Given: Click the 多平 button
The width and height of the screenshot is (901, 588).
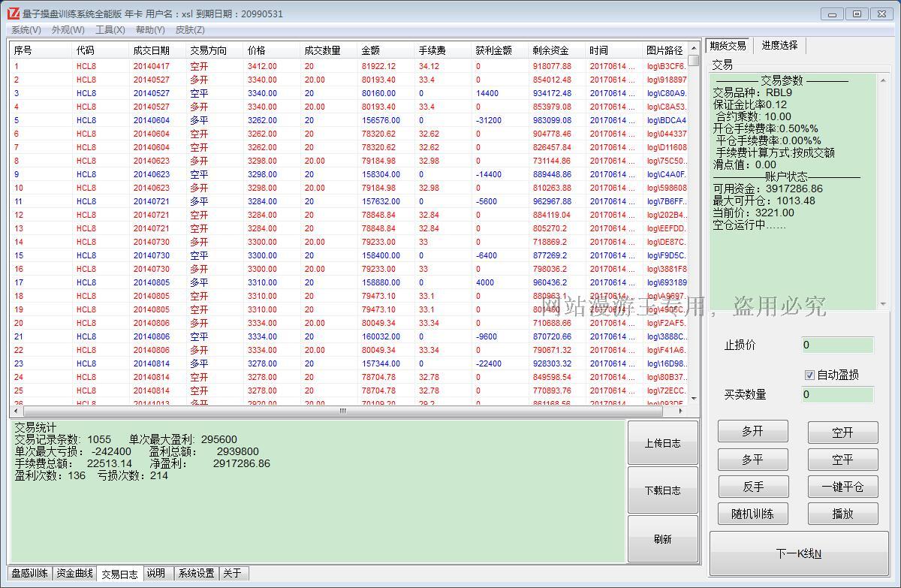Looking at the screenshot, I should click(x=753, y=459).
